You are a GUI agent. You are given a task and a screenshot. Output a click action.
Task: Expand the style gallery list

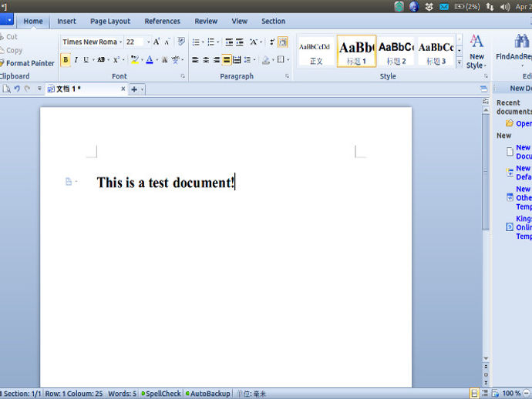click(459, 62)
